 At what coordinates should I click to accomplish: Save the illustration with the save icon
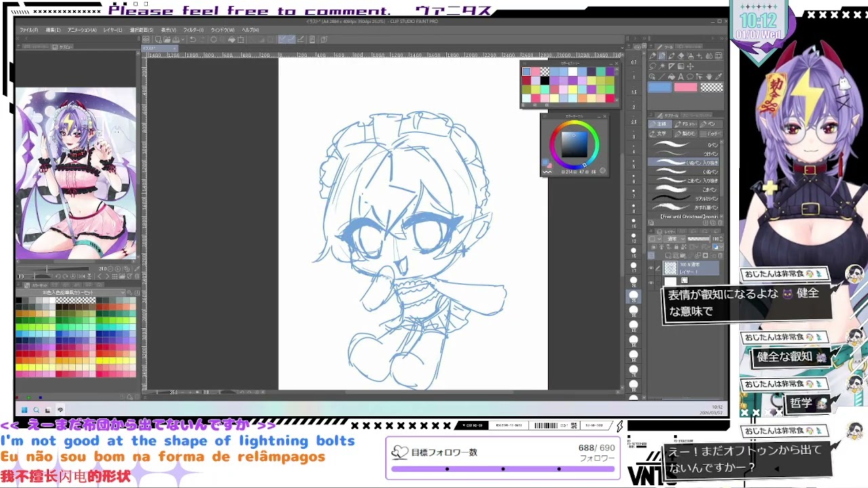coord(176,39)
